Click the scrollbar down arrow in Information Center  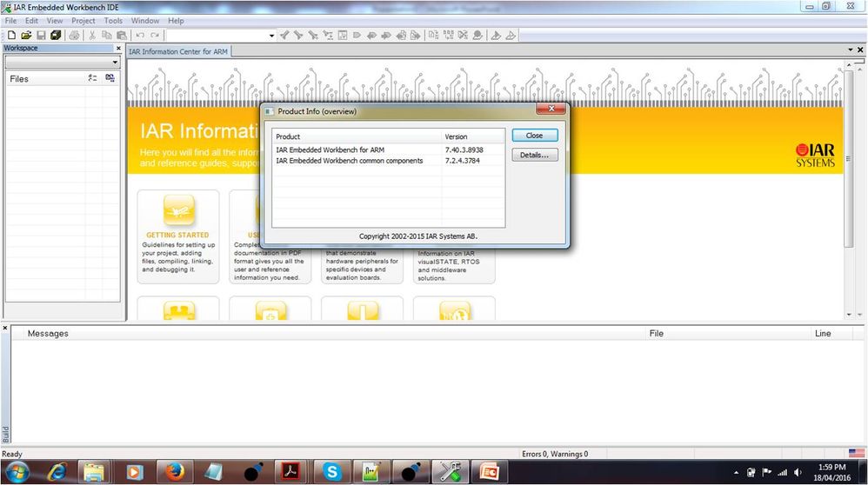pos(849,315)
